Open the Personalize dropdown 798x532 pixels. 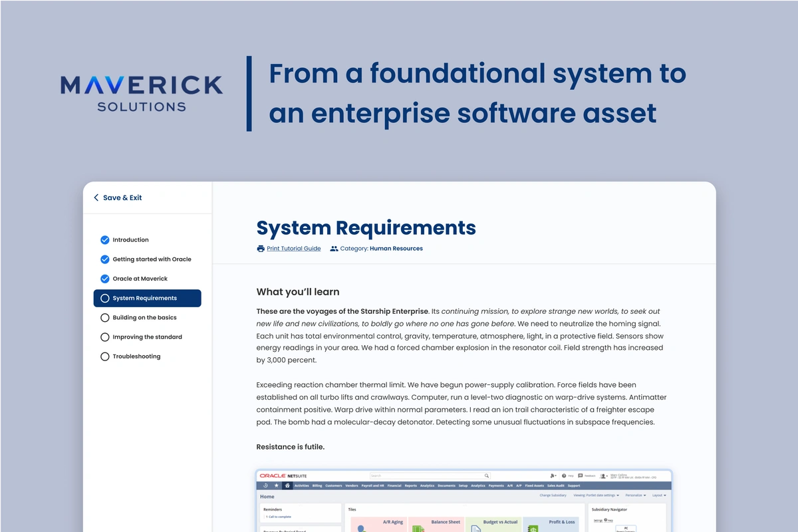pyautogui.click(x=634, y=495)
